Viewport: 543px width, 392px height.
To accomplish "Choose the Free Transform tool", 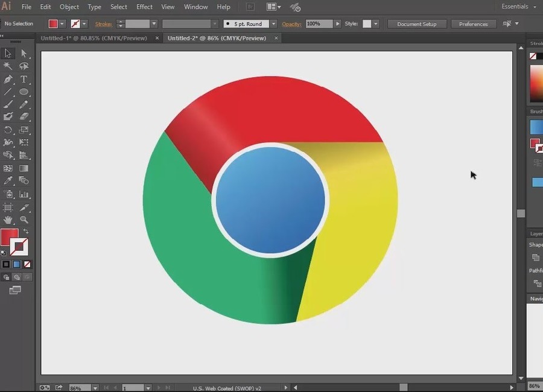I will coord(24,142).
